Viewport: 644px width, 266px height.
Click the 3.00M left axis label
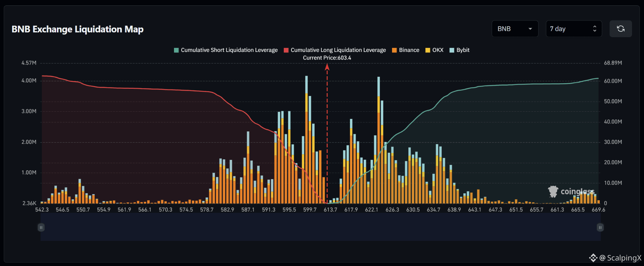(29, 111)
